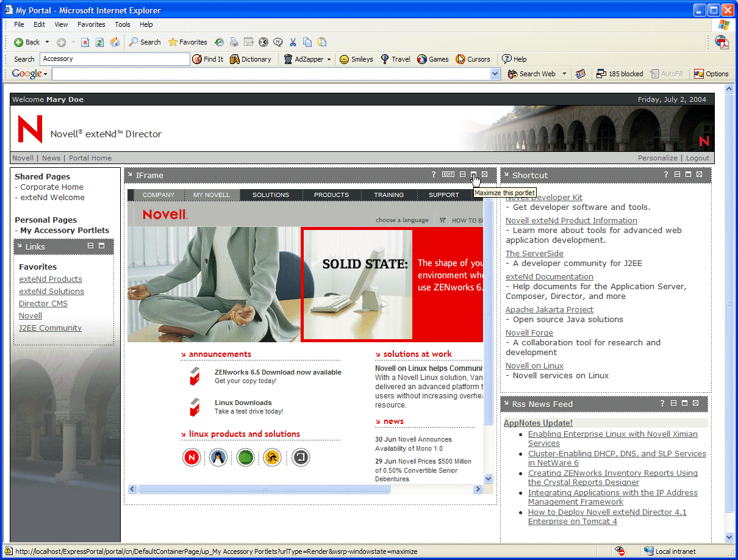Viewport: 738px width, 560px height.
Task: Click the 185 blocked popup blocker
Action: (x=620, y=74)
